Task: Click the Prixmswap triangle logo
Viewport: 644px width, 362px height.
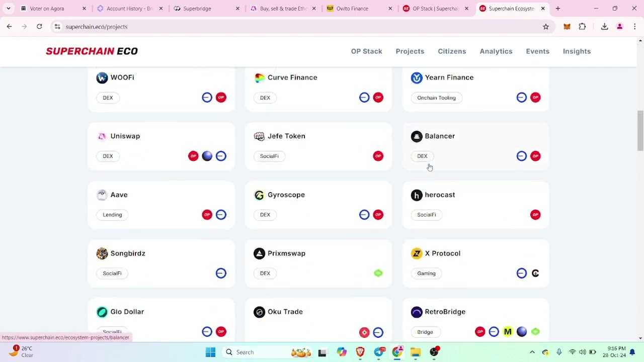Action: point(259,253)
